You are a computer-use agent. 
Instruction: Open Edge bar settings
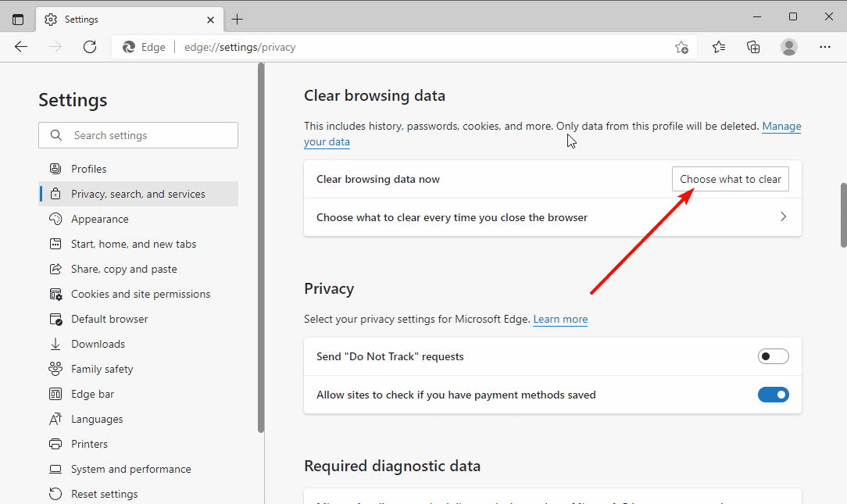(138, 394)
